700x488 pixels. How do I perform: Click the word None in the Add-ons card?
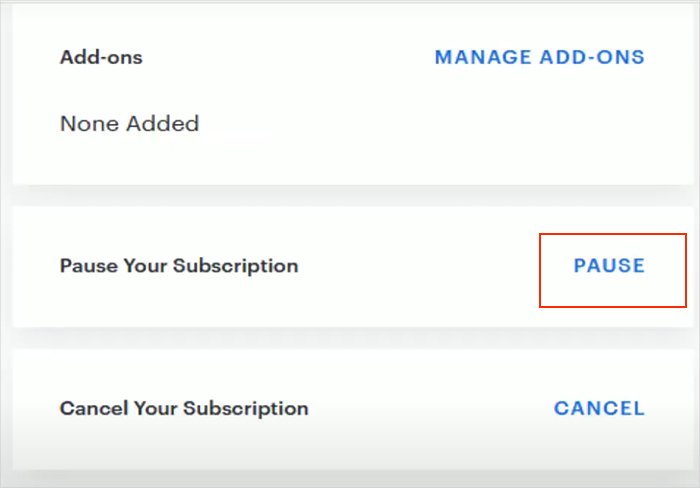[85, 124]
